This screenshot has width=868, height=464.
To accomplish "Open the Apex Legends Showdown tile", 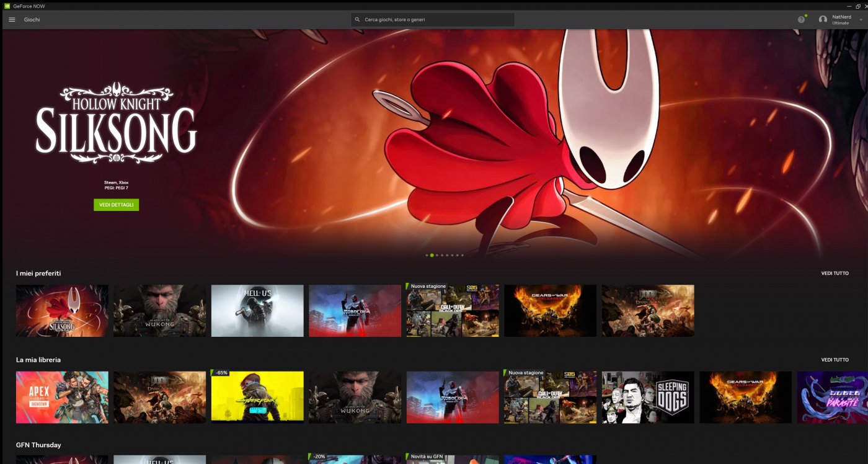I will point(61,398).
